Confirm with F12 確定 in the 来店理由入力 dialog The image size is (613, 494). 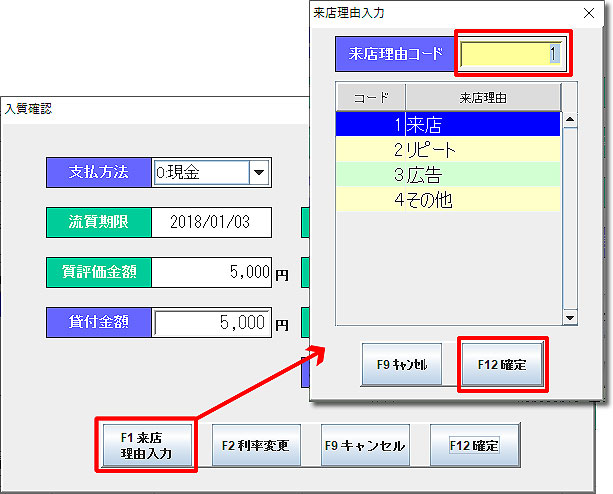502,364
